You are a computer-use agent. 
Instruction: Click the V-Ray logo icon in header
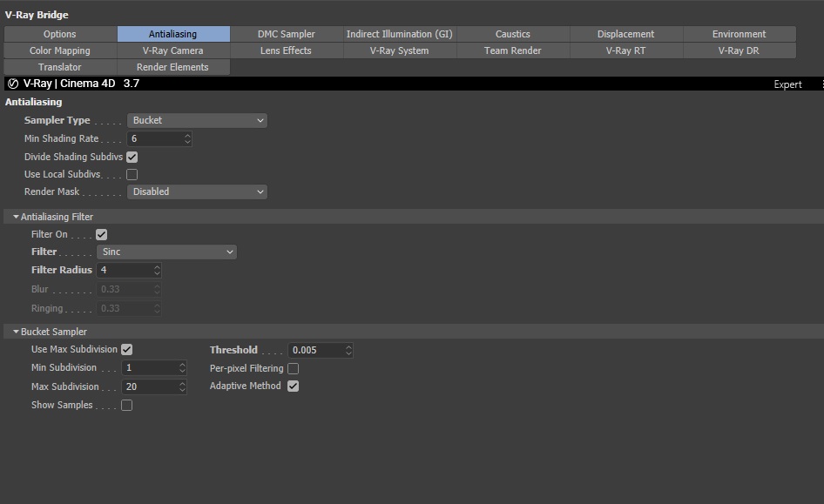click(13, 84)
